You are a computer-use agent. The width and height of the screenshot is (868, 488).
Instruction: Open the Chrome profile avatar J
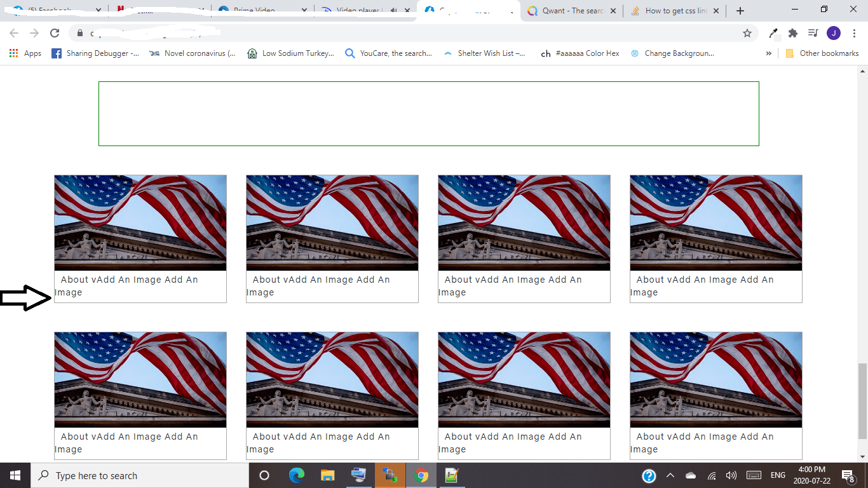pos(833,33)
